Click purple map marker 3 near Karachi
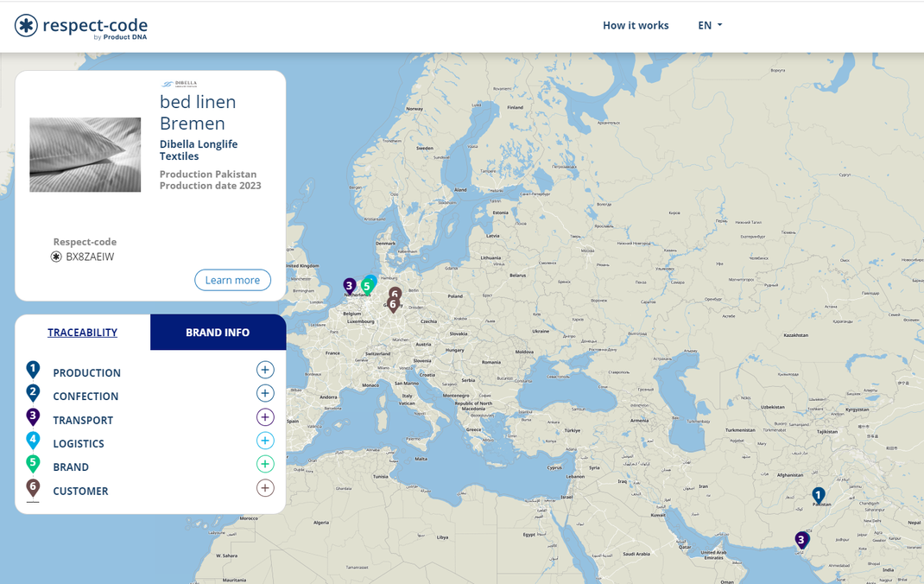Screen dimensions: 924x584 (x=801, y=541)
